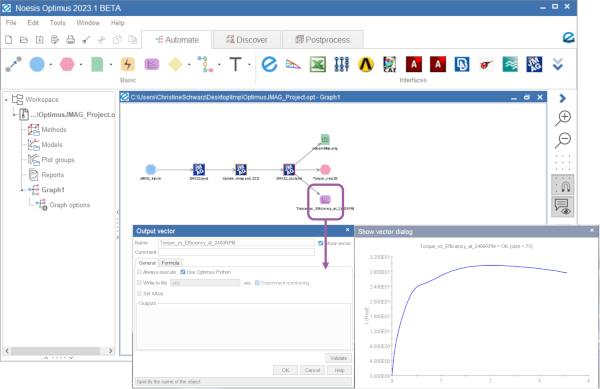
Task: Add the vertical sliders interface icon
Action: click(341, 64)
